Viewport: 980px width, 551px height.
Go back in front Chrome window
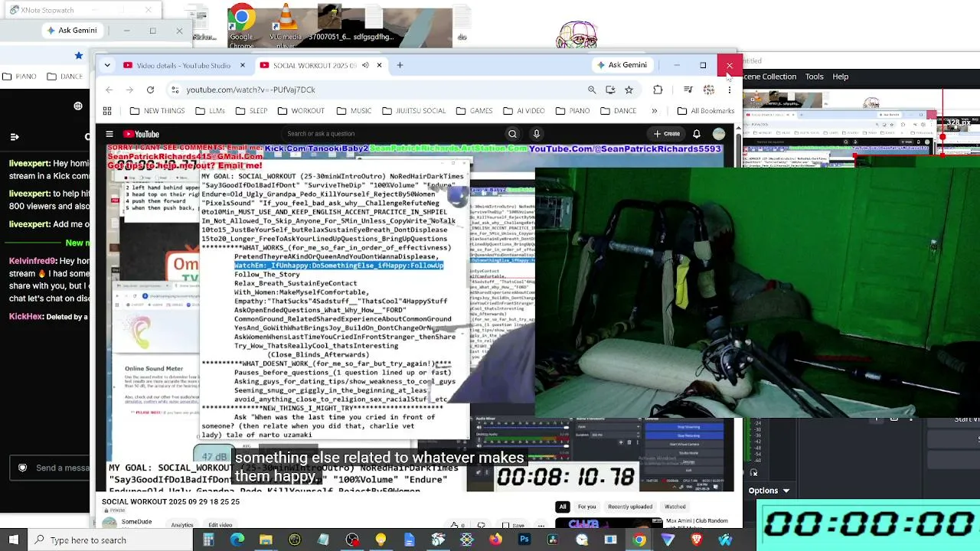click(108, 90)
